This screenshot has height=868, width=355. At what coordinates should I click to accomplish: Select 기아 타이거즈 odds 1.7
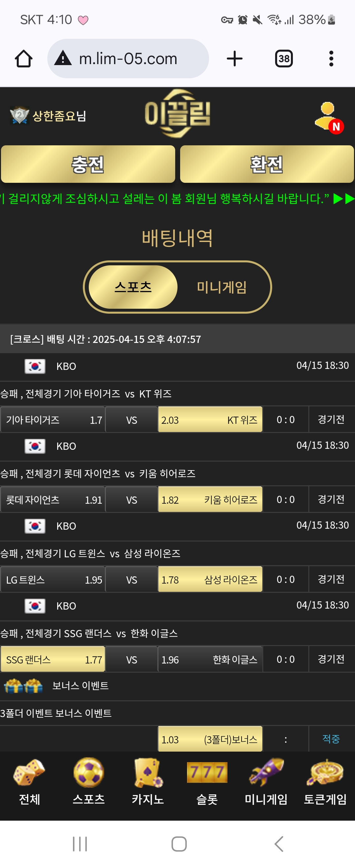[x=53, y=420]
